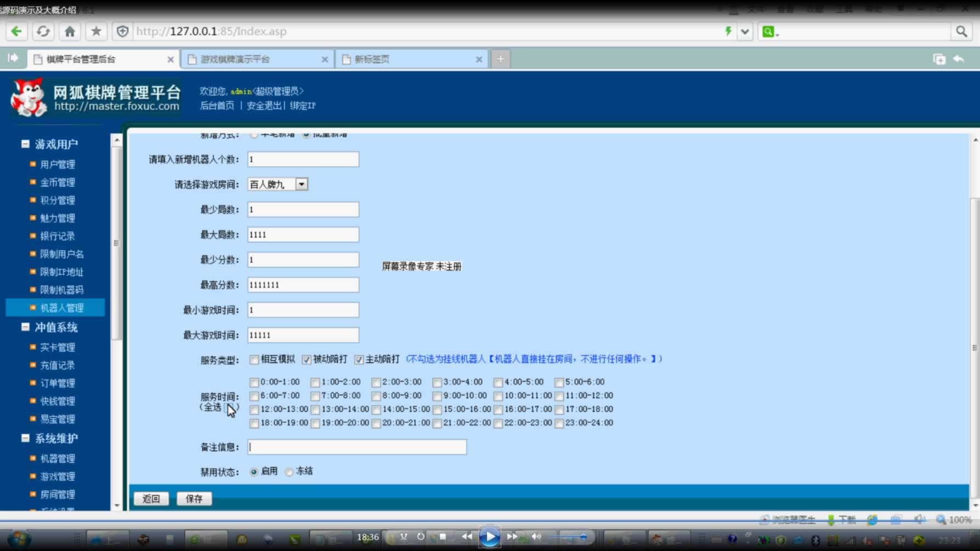Open the 百人牌九 game room dropdown
The height and width of the screenshot is (551, 980).
tap(302, 184)
